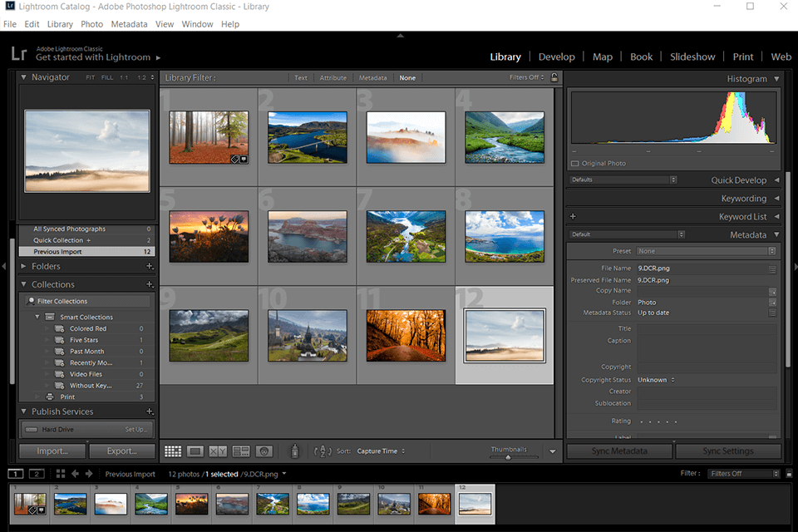This screenshot has width=798, height=532.
Task: Set Navigator zoom to FILL
Action: pyautogui.click(x=107, y=77)
